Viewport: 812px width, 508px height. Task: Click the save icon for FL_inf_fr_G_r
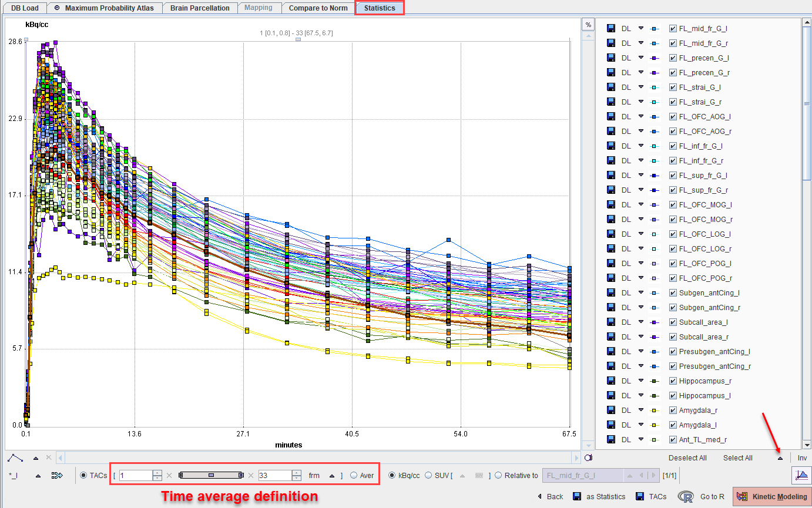click(x=611, y=160)
